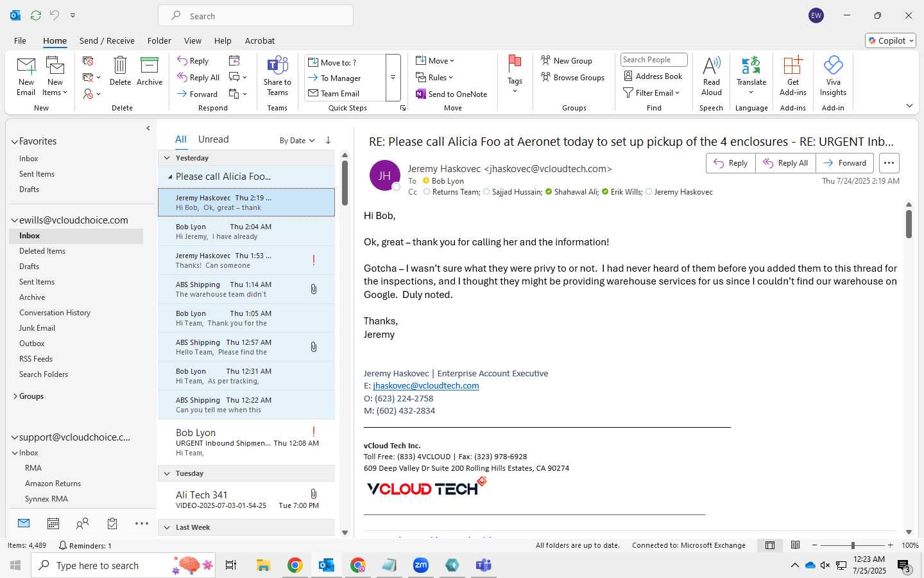Expand the Groups folder
This screenshot has height=578, width=924.
click(x=15, y=396)
